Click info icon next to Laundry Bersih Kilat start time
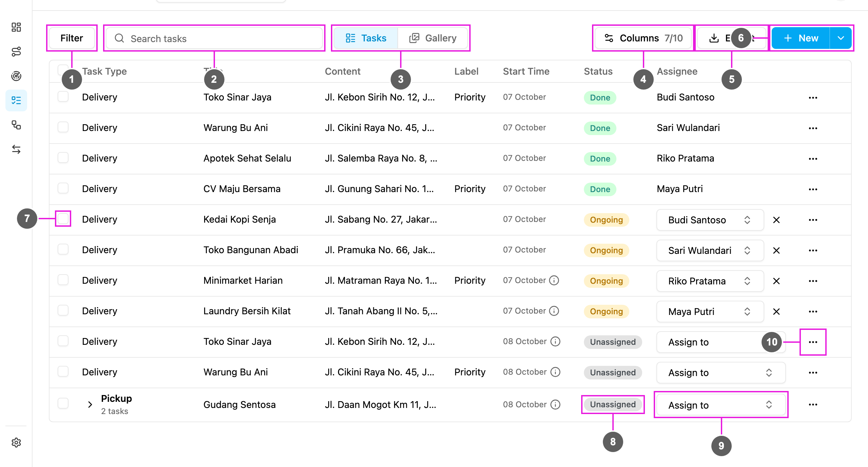Viewport: 868px width, 467px height. pyautogui.click(x=554, y=311)
